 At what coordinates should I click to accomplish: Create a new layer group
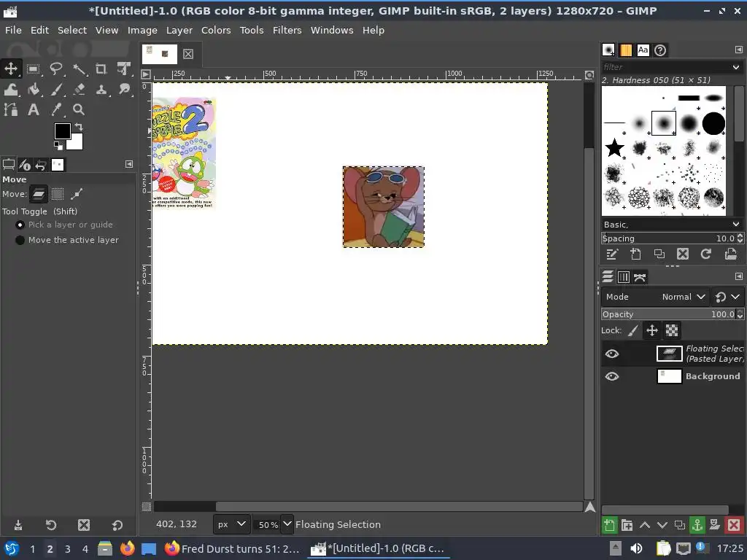627,525
